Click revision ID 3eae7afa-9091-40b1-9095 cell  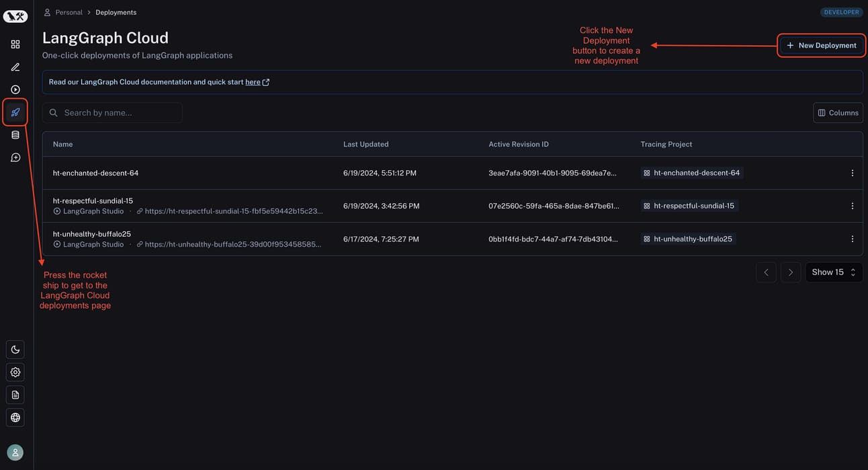pyautogui.click(x=552, y=173)
